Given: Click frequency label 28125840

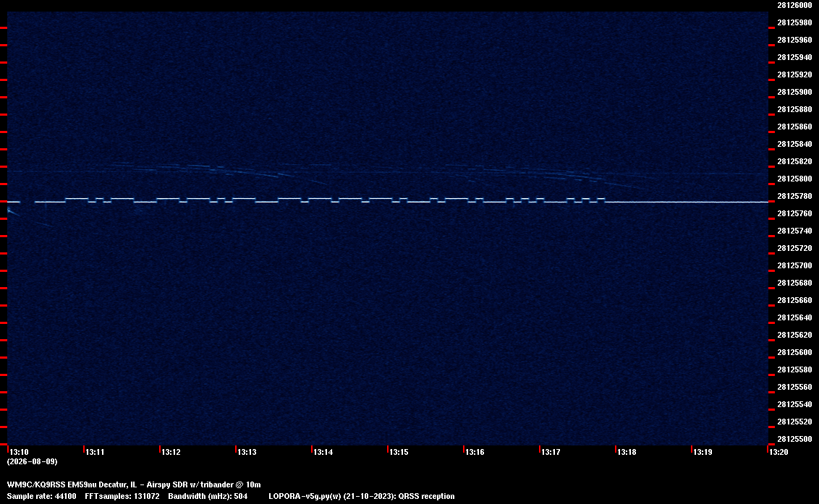Looking at the screenshot, I should [x=794, y=144].
